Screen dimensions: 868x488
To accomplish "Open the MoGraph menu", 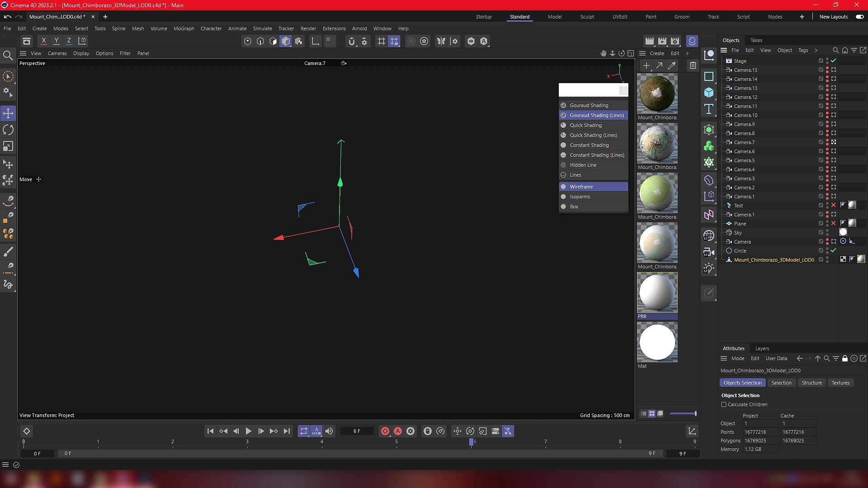I will (x=184, y=28).
